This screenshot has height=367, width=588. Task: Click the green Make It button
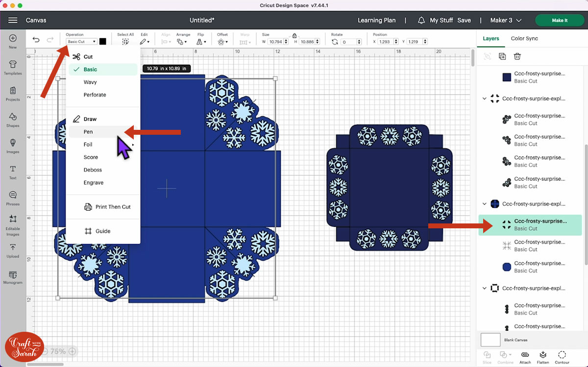(x=559, y=21)
